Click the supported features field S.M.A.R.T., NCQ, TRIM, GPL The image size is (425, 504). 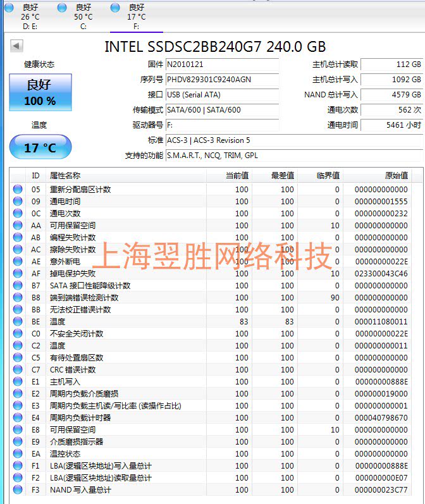point(294,156)
